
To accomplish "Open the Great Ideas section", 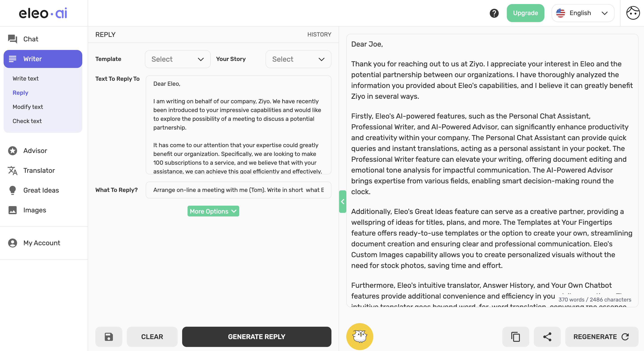I will (x=41, y=190).
